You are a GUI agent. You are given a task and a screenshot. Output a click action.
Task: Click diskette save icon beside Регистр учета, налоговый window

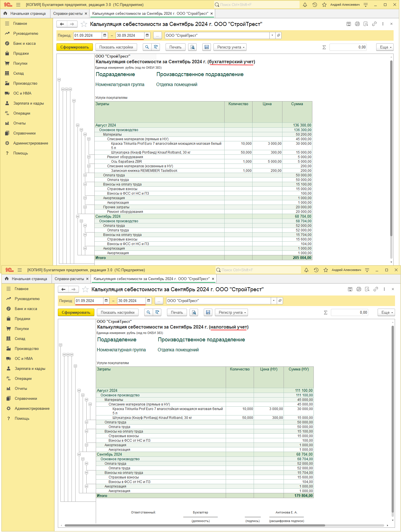(208, 312)
